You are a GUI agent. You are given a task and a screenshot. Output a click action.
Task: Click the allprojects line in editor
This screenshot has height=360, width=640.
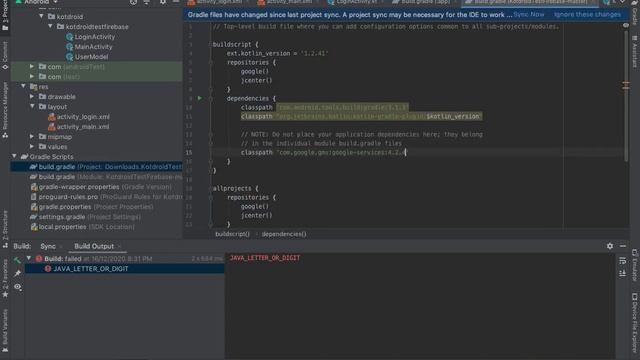pos(235,189)
